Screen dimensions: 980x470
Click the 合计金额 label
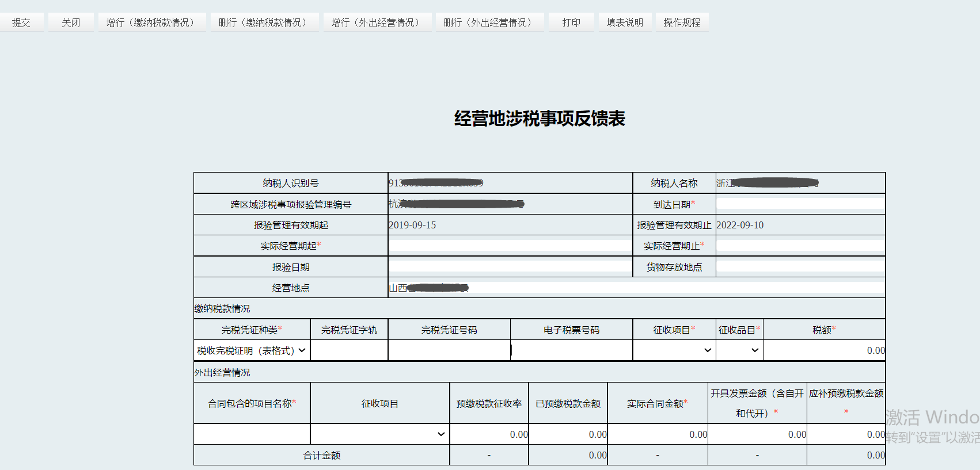click(322, 455)
